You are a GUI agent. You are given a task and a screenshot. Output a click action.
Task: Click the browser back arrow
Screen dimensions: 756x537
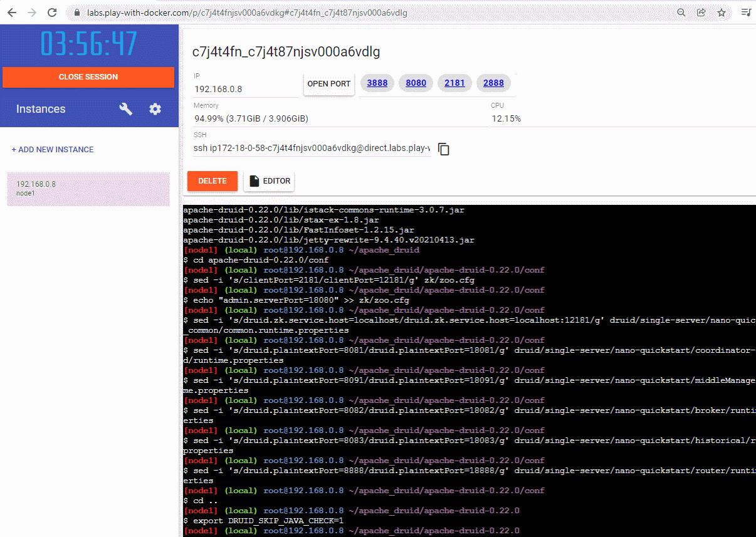[x=12, y=12]
